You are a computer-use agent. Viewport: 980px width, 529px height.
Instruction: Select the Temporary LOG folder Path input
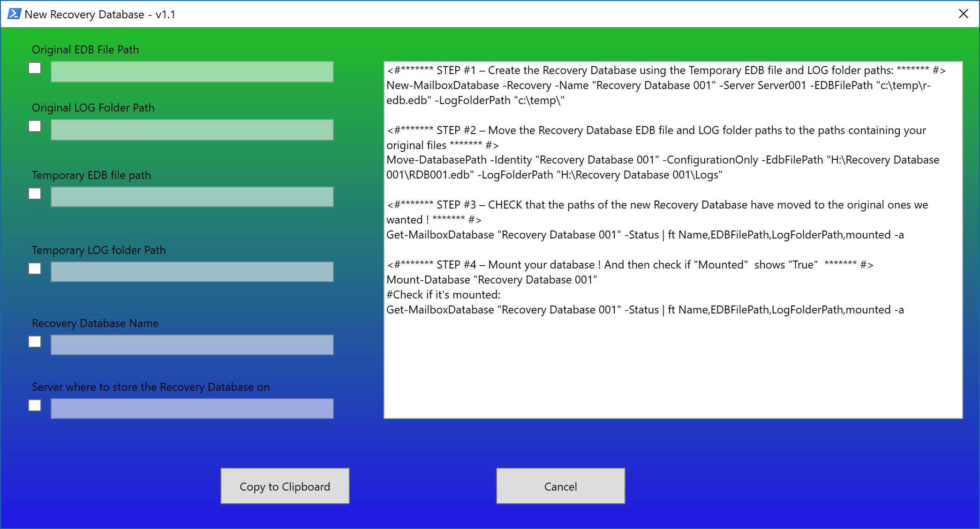192,272
